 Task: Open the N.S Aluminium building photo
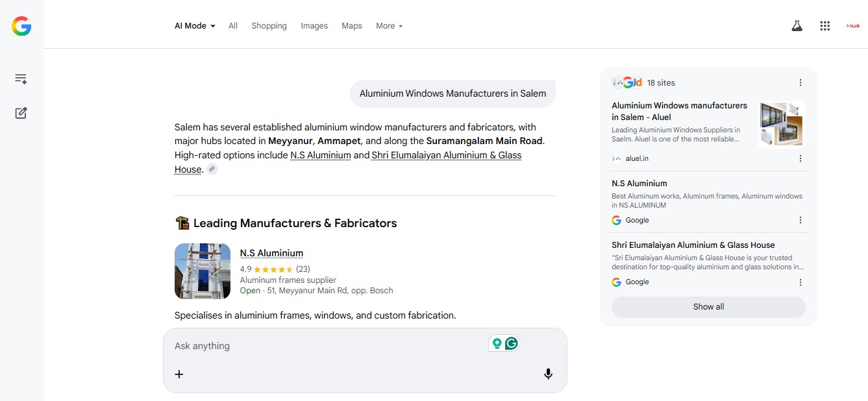click(203, 271)
